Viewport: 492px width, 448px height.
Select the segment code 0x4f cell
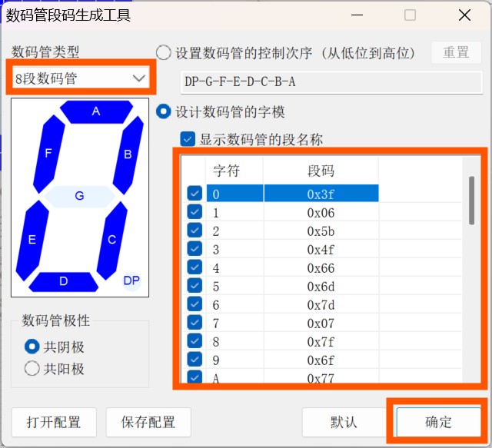(321, 250)
